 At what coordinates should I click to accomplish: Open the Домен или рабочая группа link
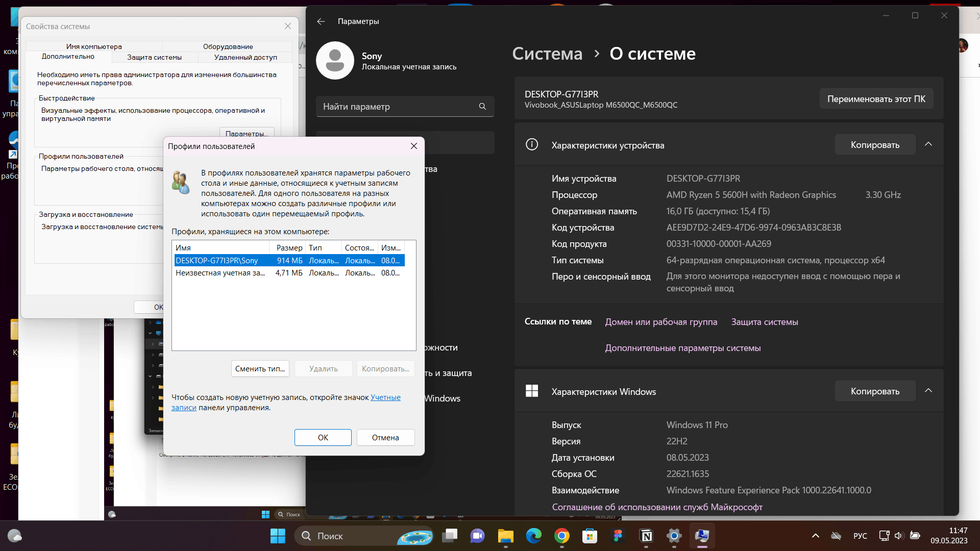661,322
